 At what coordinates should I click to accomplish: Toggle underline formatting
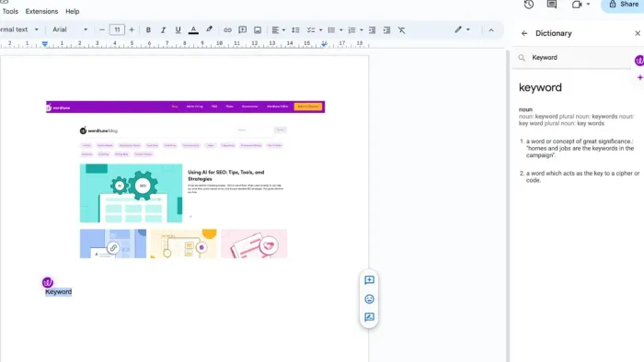[x=178, y=30]
